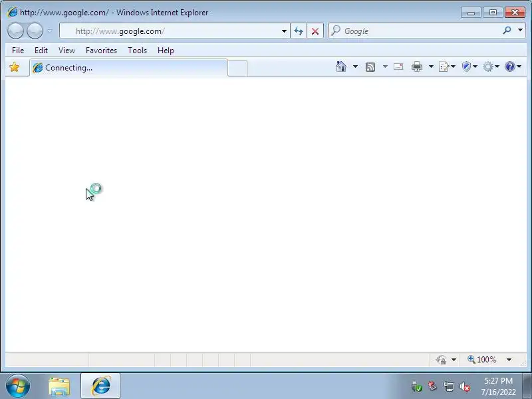
Task: Close the Internet Explorer window
Action: click(515, 13)
